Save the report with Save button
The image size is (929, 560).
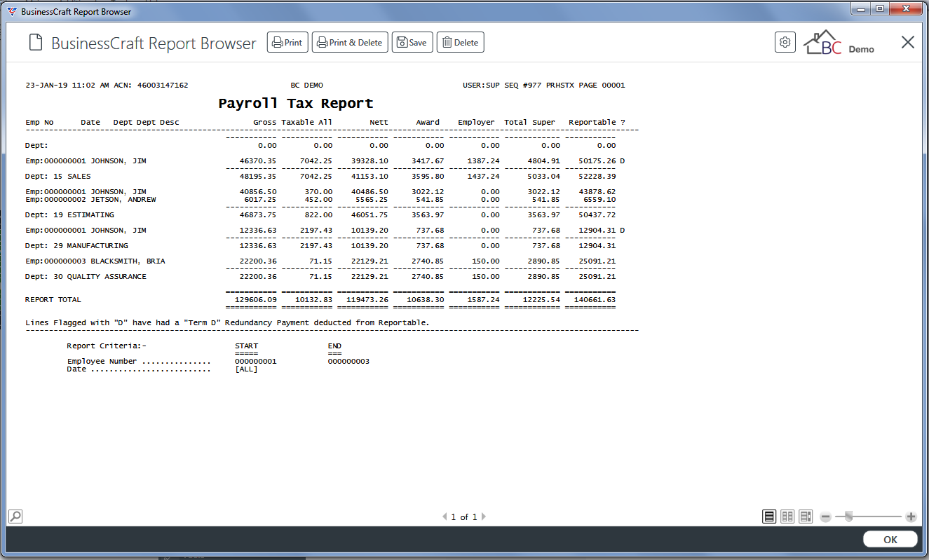(x=412, y=42)
